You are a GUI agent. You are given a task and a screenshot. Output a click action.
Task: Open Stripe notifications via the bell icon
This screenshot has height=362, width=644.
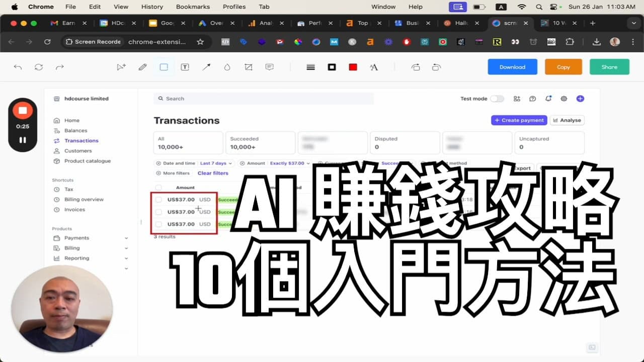[x=548, y=99]
